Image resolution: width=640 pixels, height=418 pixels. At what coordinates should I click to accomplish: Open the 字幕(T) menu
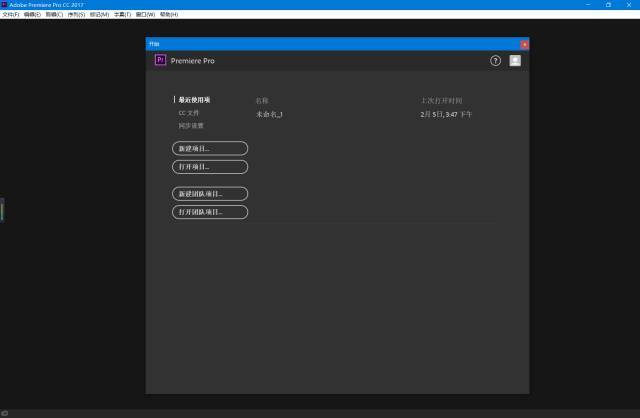coord(122,14)
